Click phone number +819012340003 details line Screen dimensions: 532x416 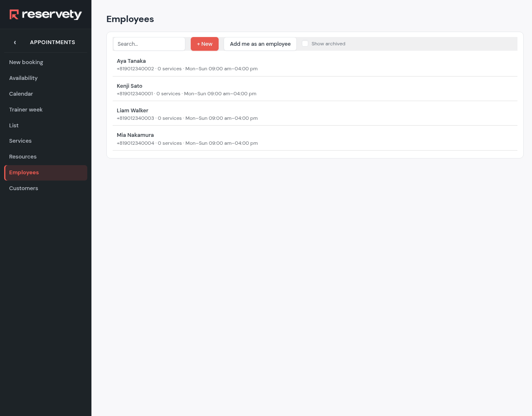pos(187,119)
